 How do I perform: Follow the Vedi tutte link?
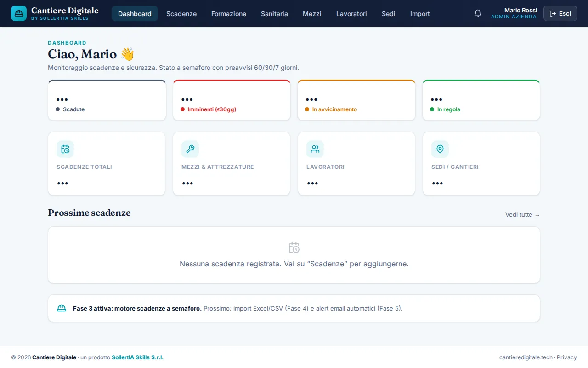tap(523, 215)
